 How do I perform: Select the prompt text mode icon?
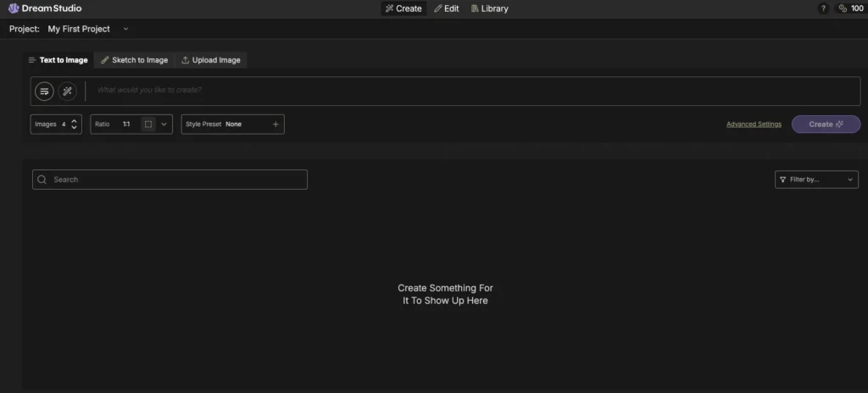(44, 91)
